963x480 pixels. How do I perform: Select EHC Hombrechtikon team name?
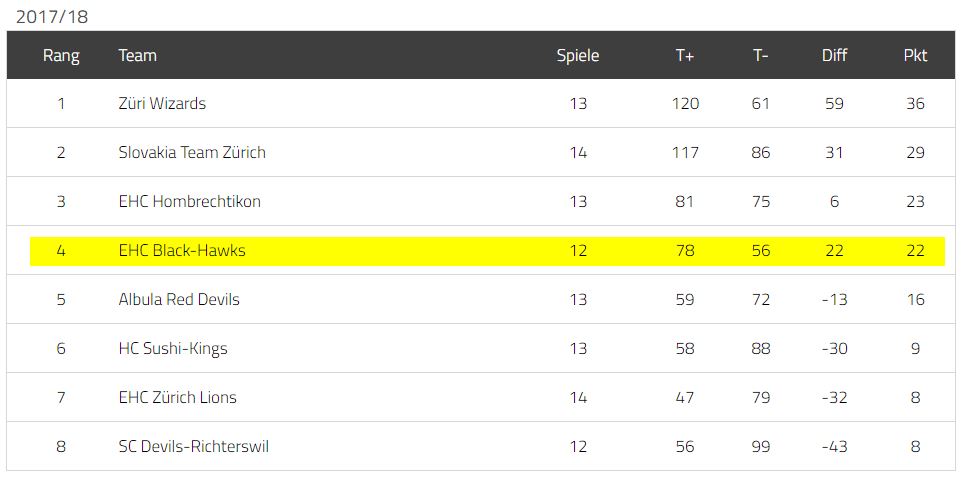(x=190, y=201)
